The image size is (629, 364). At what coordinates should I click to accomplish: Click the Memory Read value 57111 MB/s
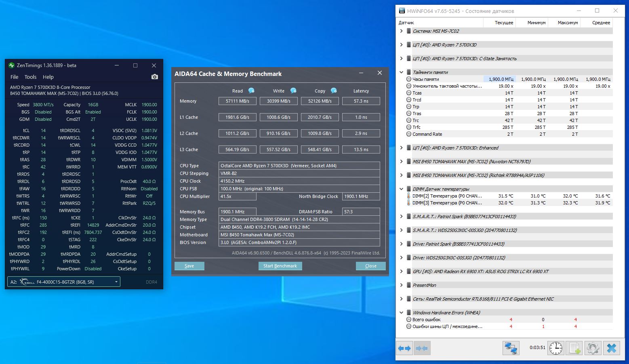point(238,101)
